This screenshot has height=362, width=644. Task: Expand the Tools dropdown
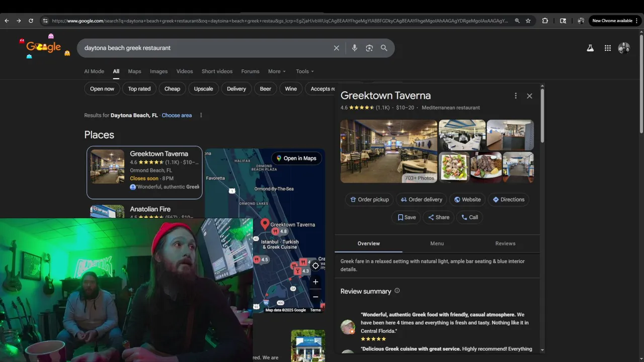[x=305, y=71]
